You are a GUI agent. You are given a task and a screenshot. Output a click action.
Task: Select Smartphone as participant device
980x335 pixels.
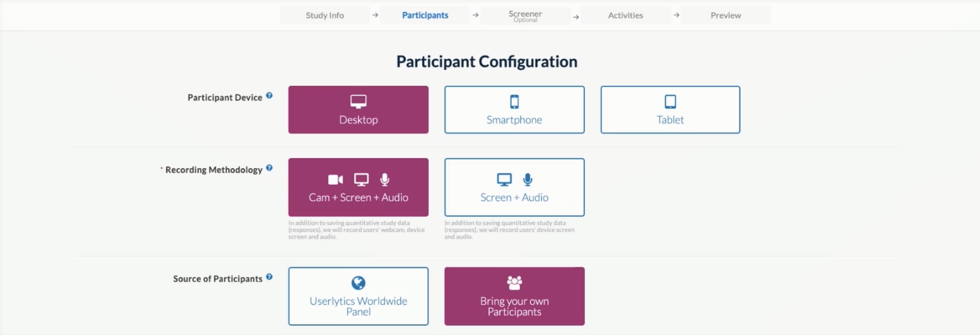point(514,110)
